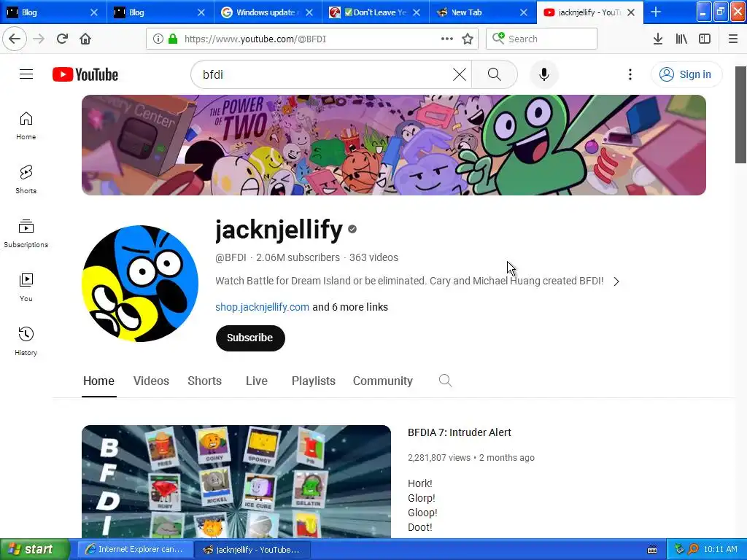Toggle the browser sidebar icon
The height and width of the screenshot is (560, 747).
(x=705, y=39)
